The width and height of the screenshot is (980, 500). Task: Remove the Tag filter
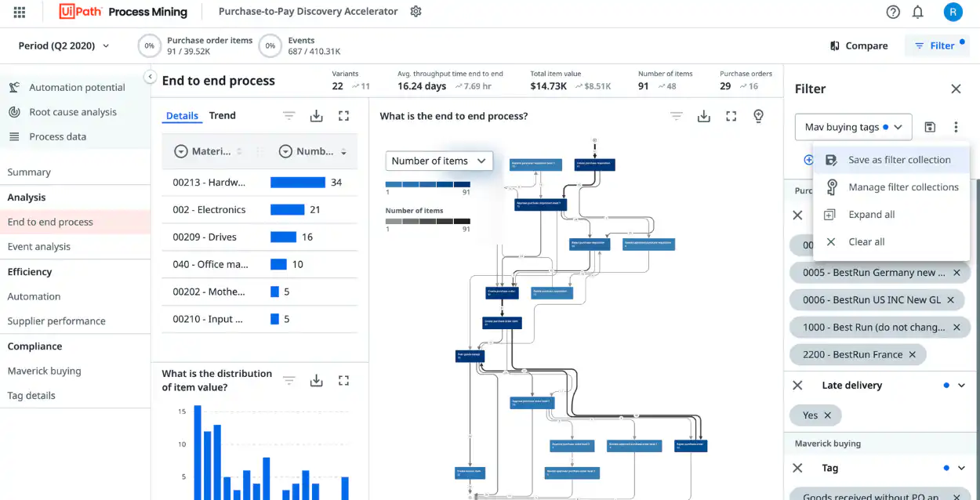tap(797, 469)
